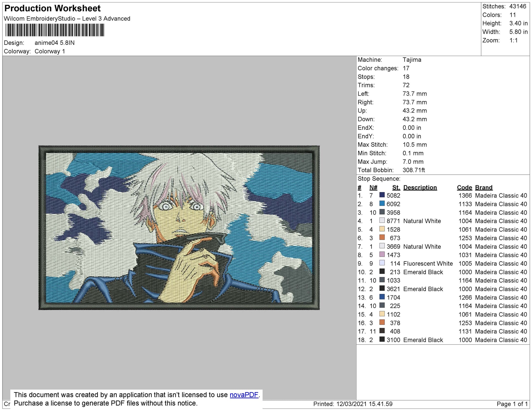This screenshot has width=532, height=411.
Task: Click the St. column header
Action: [396, 187]
